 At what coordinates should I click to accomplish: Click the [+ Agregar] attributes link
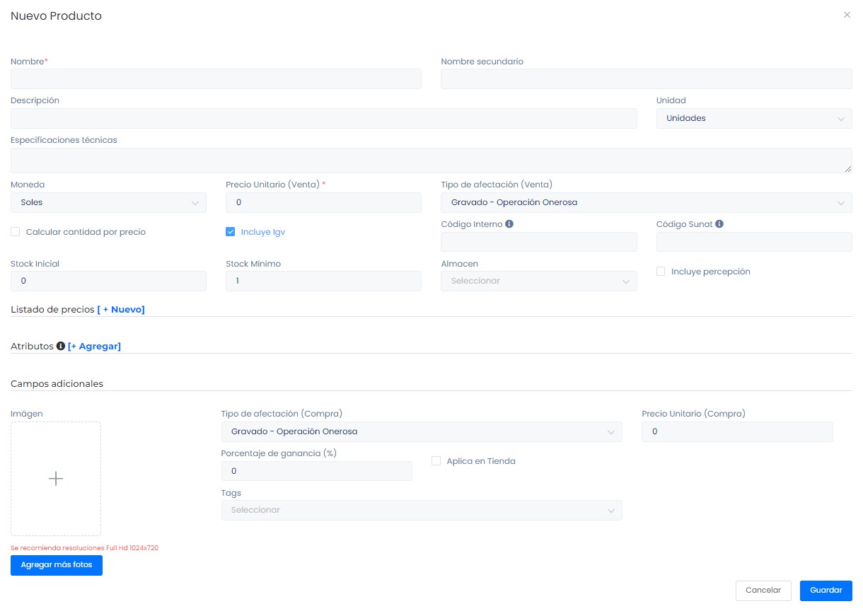[94, 346]
